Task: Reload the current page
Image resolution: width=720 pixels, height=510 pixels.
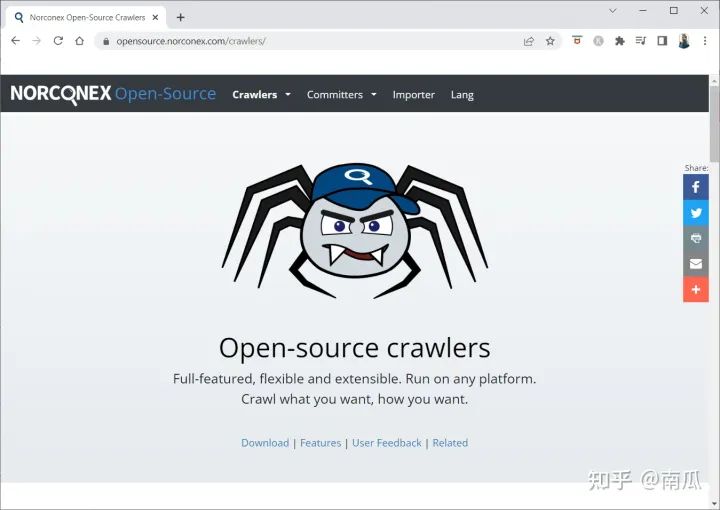Action: click(x=58, y=41)
